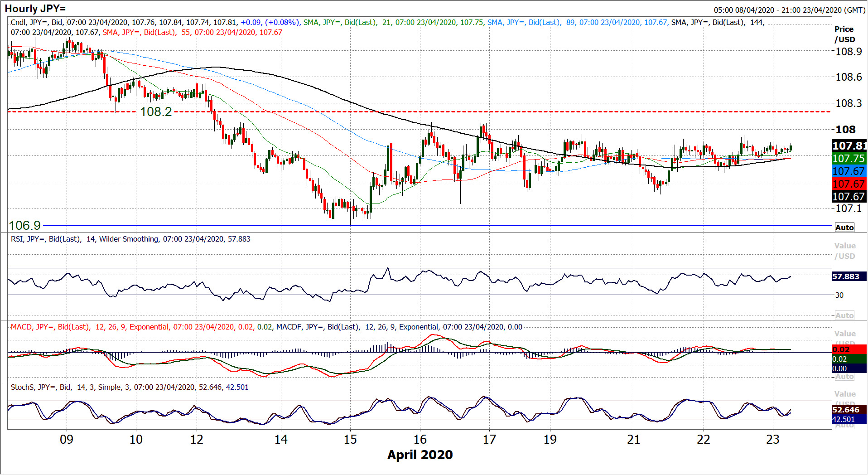Click the black 107.81 last price tag
The width and height of the screenshot is (868, 475).
(849, 145)
